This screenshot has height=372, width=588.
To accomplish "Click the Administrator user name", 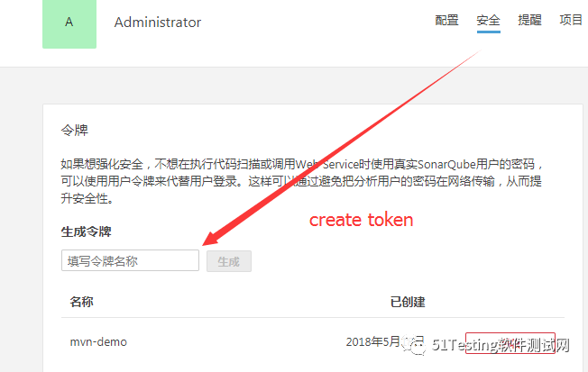I will pyautogui.click(x=158, y=23).
